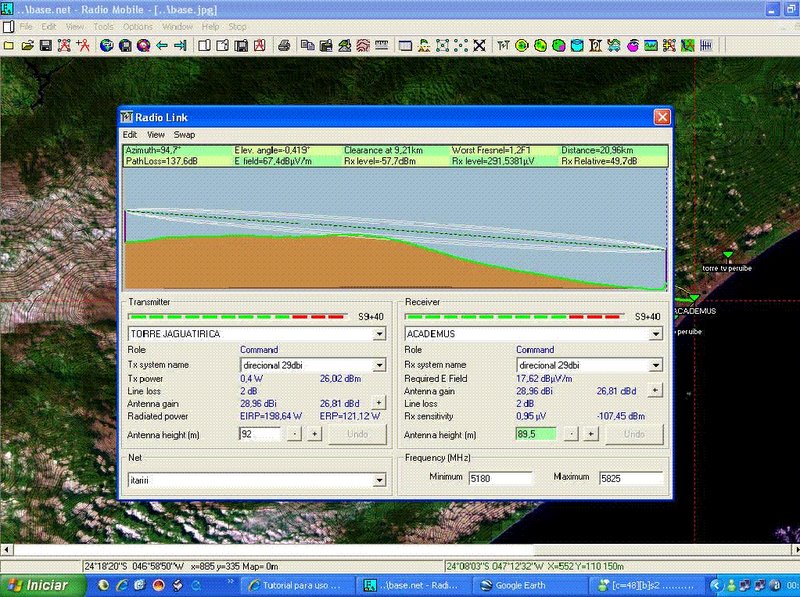800x597 pixels.
Task: Click the twin antenna towers toolbar icon
Action: pos(503,46)
